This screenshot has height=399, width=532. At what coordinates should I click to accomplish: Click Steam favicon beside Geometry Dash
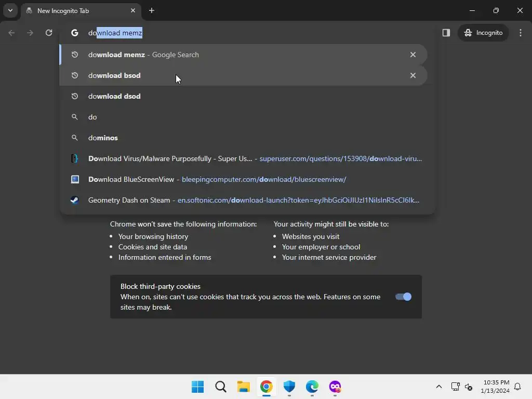tap(75, 200)
